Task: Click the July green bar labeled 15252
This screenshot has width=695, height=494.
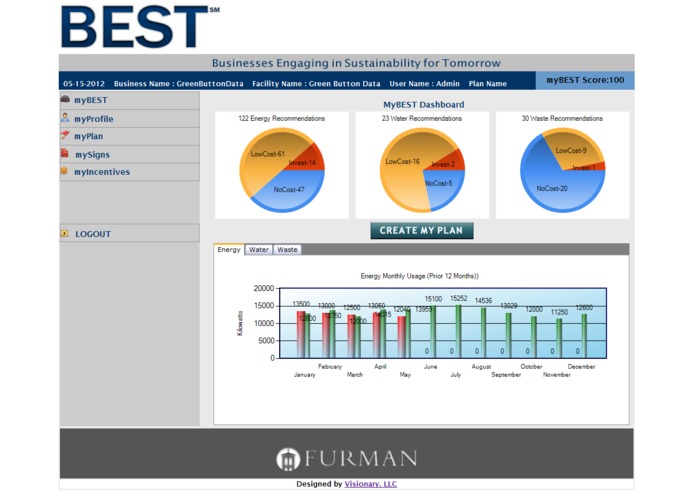Action: (x=458, y=331)
